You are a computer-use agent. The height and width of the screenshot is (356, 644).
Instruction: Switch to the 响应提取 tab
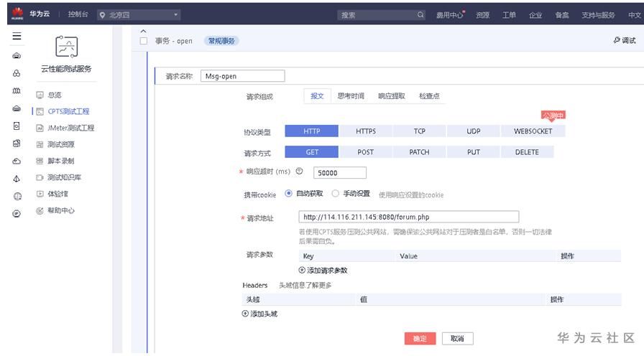pyautogui.click(x=392, y=96)
